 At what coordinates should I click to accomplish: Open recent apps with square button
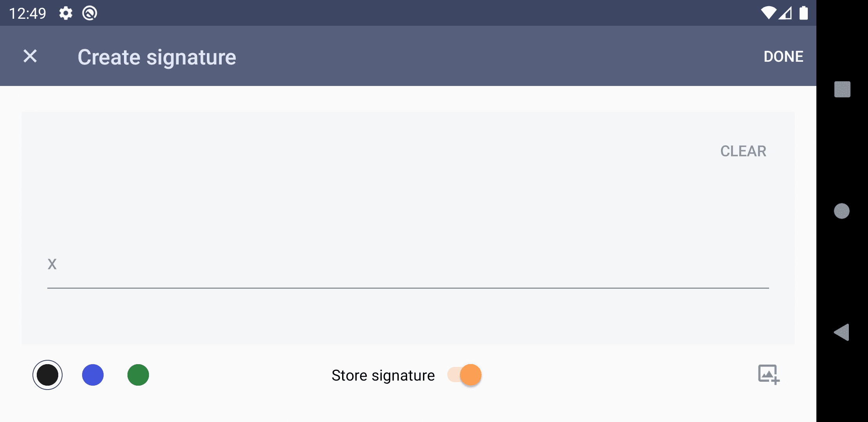point(842,89)
